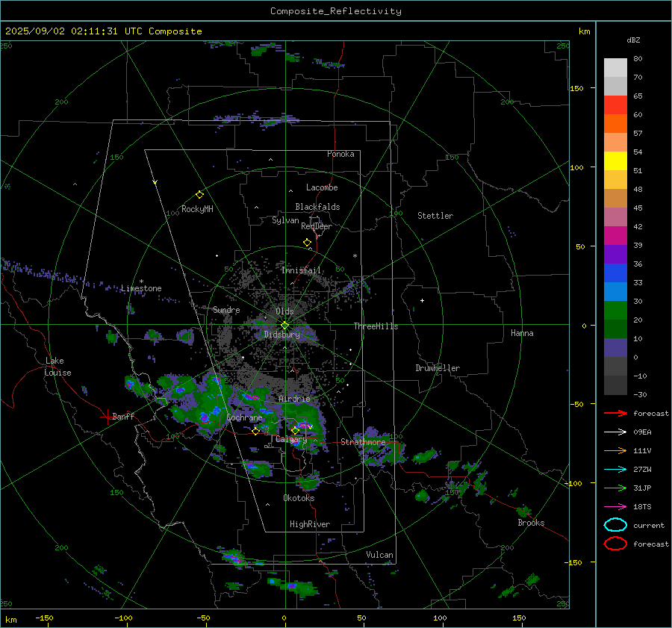The image size is (672, 628).
Task: Pick the magenta 39-42 dBZ swatch
Action: (615, 236)
